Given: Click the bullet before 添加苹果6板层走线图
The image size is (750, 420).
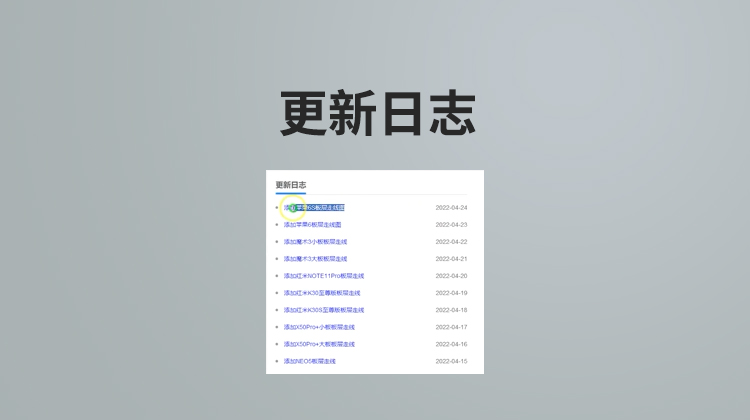Looking at the screenshot, I should tap(277, 225).
